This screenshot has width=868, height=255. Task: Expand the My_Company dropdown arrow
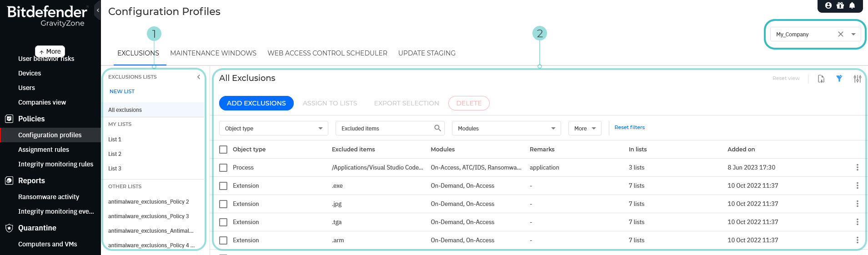[x=853, y=34]
